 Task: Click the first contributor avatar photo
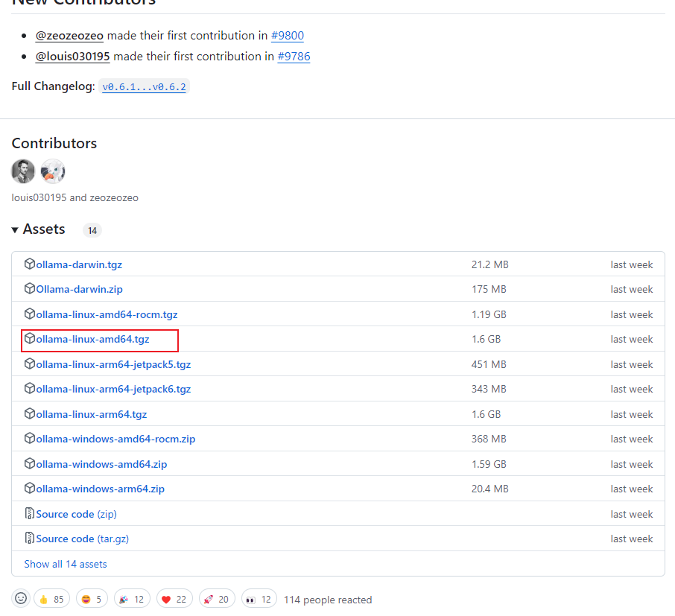(23, 171)
